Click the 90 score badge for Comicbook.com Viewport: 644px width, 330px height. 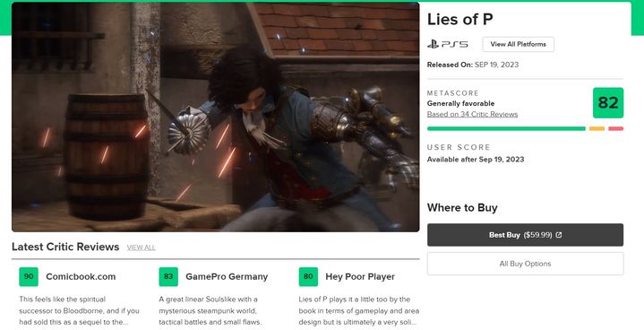(x=29, y=276)
